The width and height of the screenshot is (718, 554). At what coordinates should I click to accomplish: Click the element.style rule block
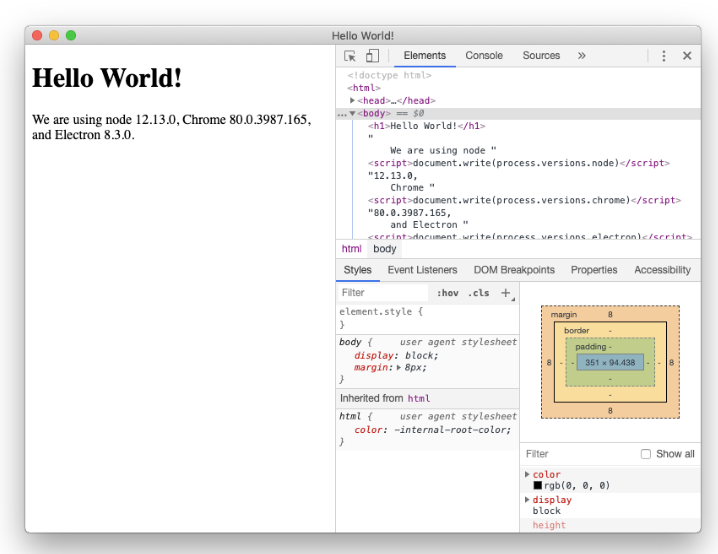(x=428, y=318)
